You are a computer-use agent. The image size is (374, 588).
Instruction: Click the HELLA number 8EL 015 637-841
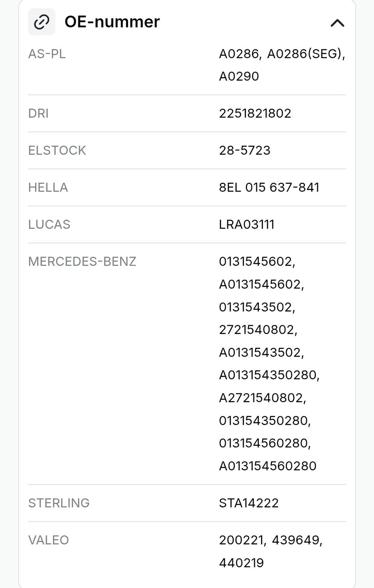point(269,187)
